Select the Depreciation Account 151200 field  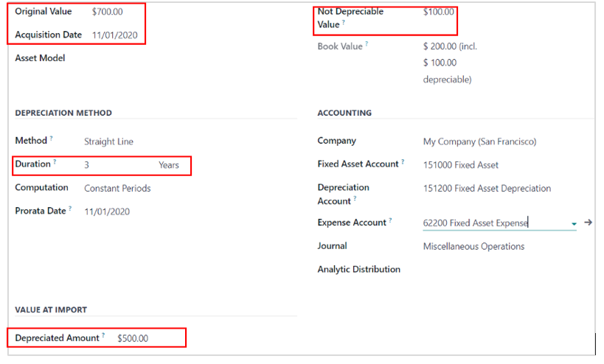point(487,189)
